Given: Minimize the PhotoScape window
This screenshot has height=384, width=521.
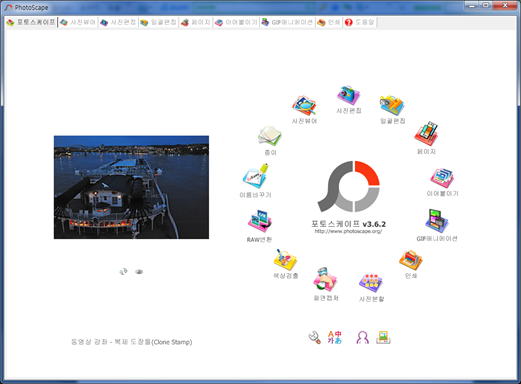Looking at the screenshot, I should click(472, 6).
